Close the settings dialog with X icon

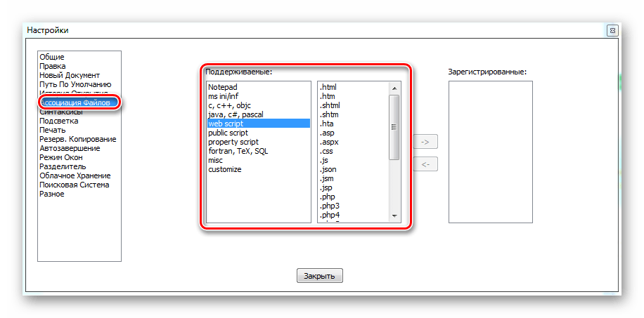(612, 31)
